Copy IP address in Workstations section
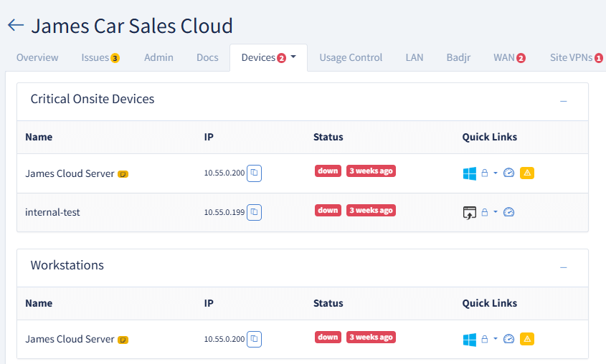Screen dimensions: 606x364 [254, 339]
